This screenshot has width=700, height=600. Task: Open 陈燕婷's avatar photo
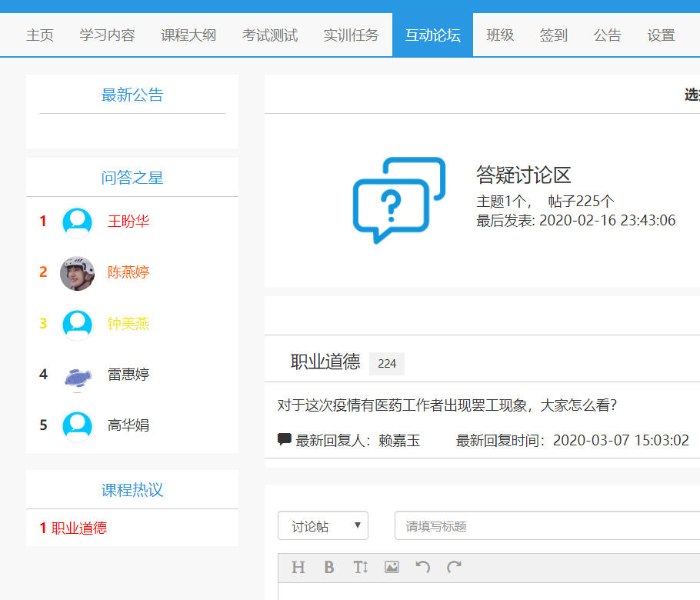pos(77,273)
